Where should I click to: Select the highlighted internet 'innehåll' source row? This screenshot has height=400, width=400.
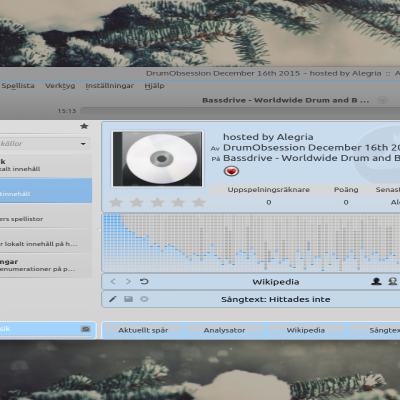click(x=46, y=190)
